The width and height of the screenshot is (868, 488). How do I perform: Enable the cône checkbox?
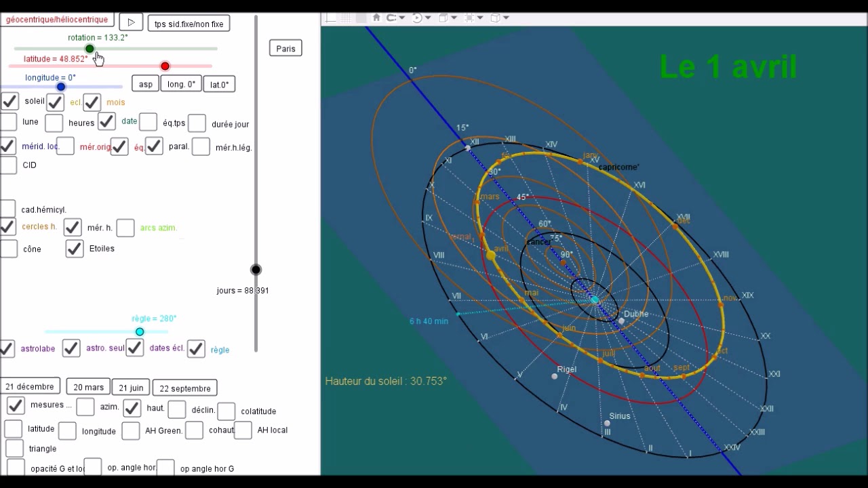[8, 249]
